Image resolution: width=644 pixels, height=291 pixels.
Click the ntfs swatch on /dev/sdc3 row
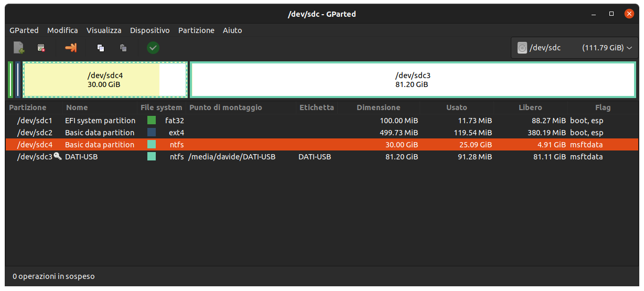click(152, 156)
